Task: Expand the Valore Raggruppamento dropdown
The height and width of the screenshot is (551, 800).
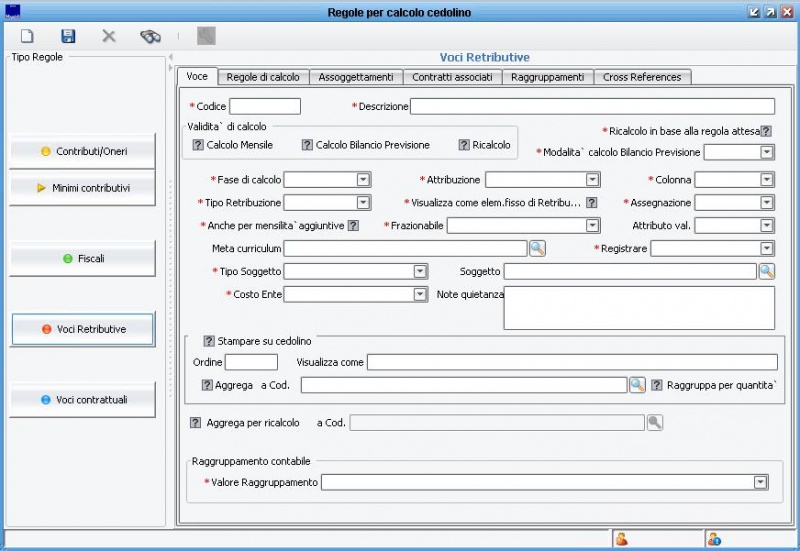Action: point(761,483)
